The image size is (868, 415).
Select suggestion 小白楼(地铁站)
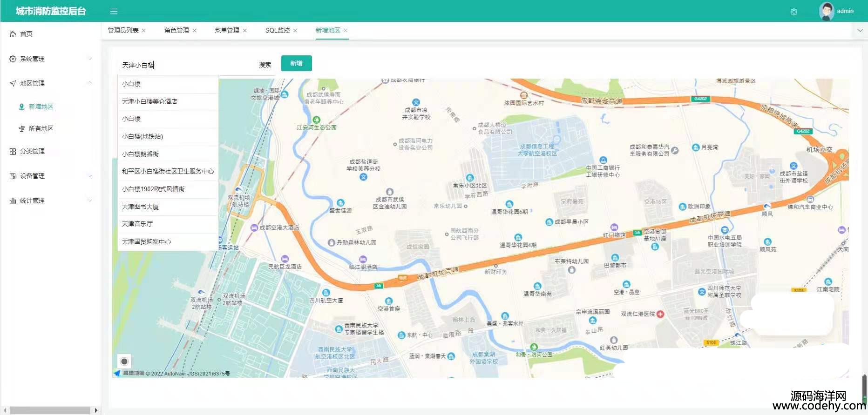168,136
